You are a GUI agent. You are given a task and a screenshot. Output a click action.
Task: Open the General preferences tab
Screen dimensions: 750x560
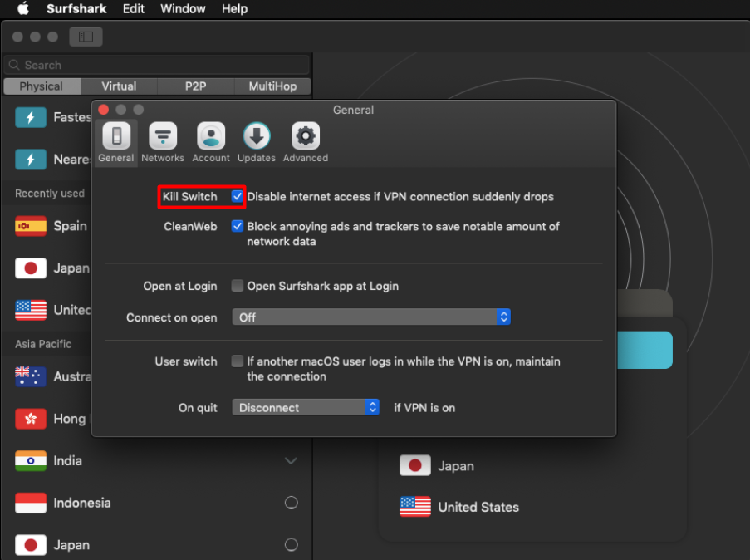(116, 142)
